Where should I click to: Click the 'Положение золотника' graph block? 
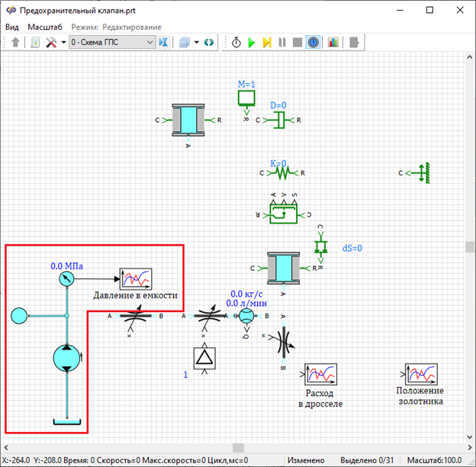[x=420, y=375]
